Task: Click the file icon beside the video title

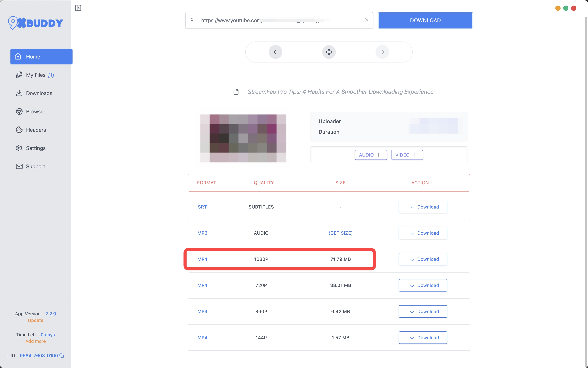Action: pyautogui.click(x=236, y=92)
